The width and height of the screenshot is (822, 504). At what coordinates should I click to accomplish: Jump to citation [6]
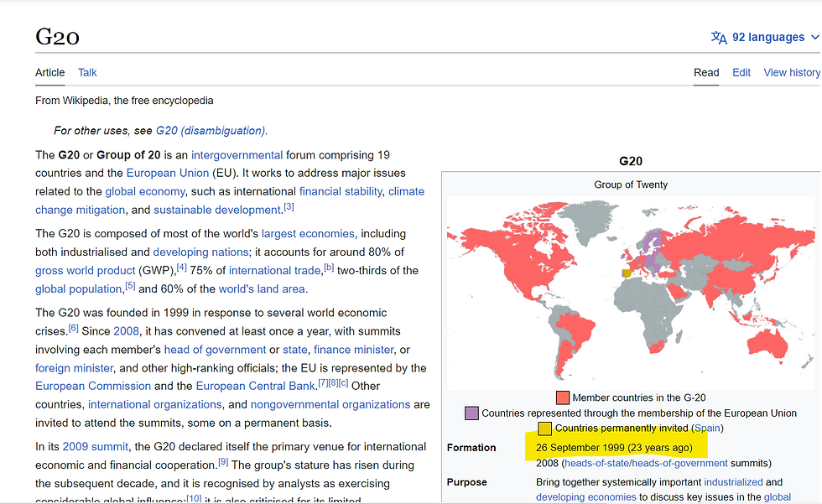click(x=74, y=328)
